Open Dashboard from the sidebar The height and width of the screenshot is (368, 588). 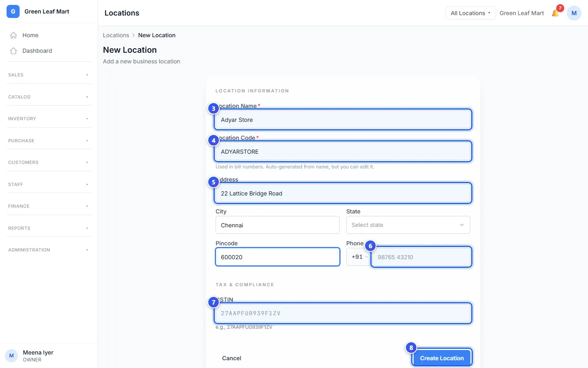(49, 51)
